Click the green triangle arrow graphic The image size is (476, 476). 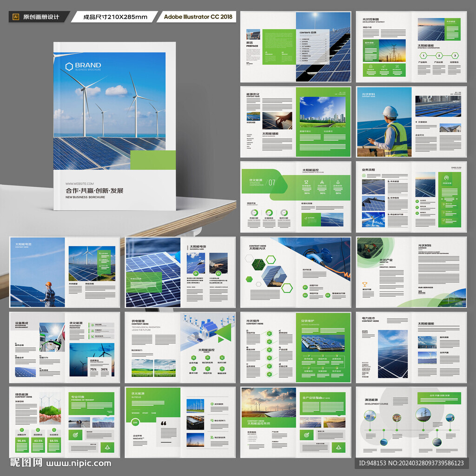pos(224,333)
